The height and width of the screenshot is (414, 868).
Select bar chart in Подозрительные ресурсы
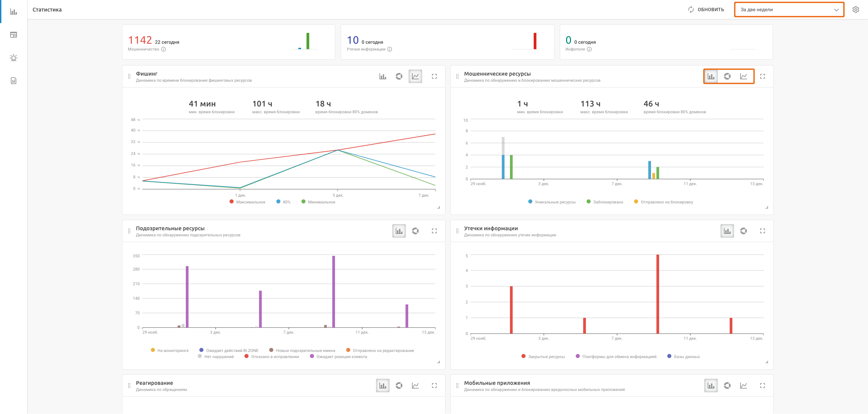(399, 231)
